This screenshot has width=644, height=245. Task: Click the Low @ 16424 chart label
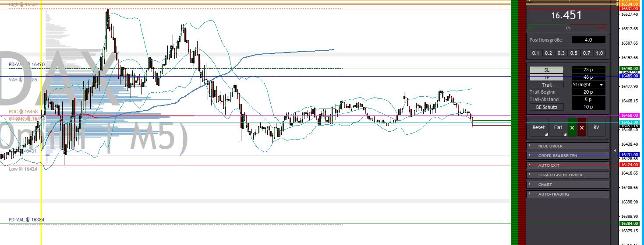tap(23, 169)
